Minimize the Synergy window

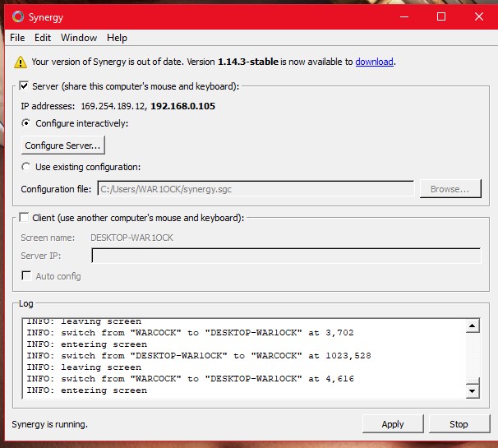[404, 16]
